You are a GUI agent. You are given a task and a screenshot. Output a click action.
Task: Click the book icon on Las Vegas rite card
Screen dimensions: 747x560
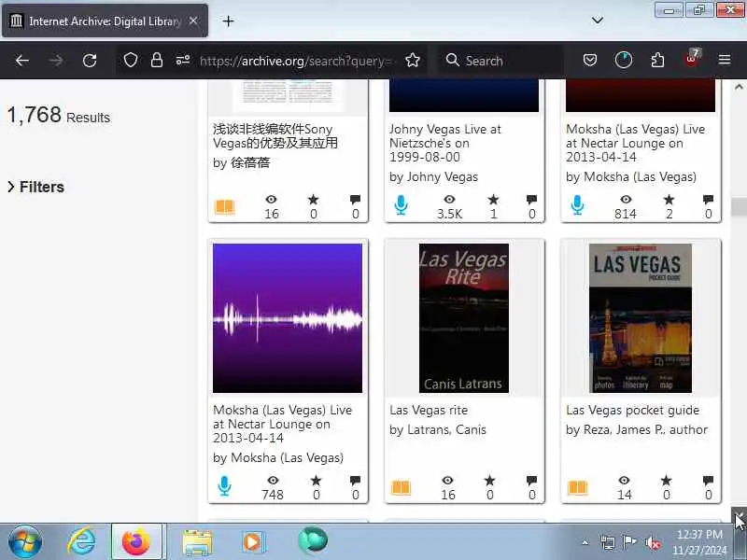tap(401, 487)
